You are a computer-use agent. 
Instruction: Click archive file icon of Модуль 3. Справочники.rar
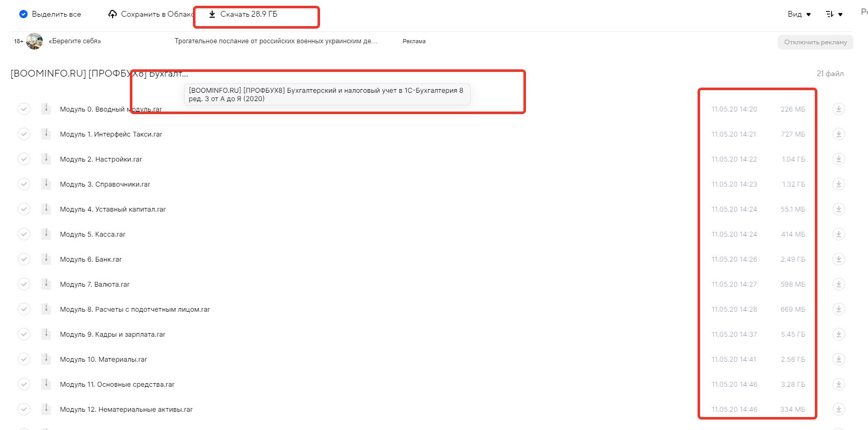pos(46,183)
